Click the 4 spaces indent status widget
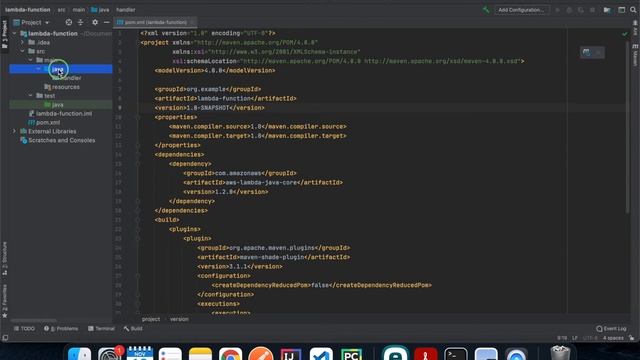The width and height of the screenshot is (640, 360). (x=613, y=338)
